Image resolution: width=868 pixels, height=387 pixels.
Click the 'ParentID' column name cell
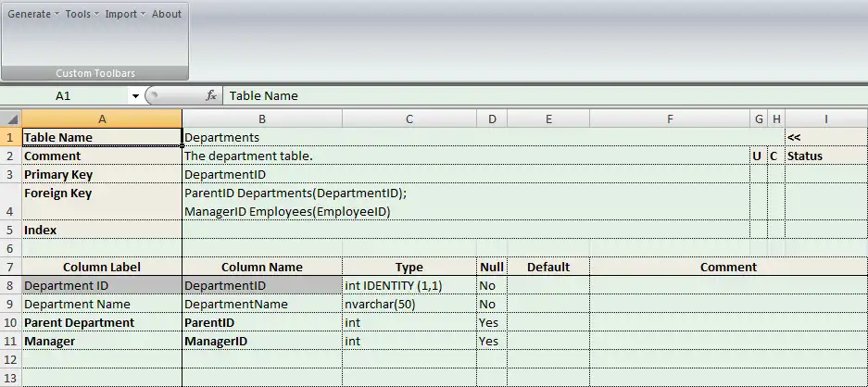(x=262, y=323)
